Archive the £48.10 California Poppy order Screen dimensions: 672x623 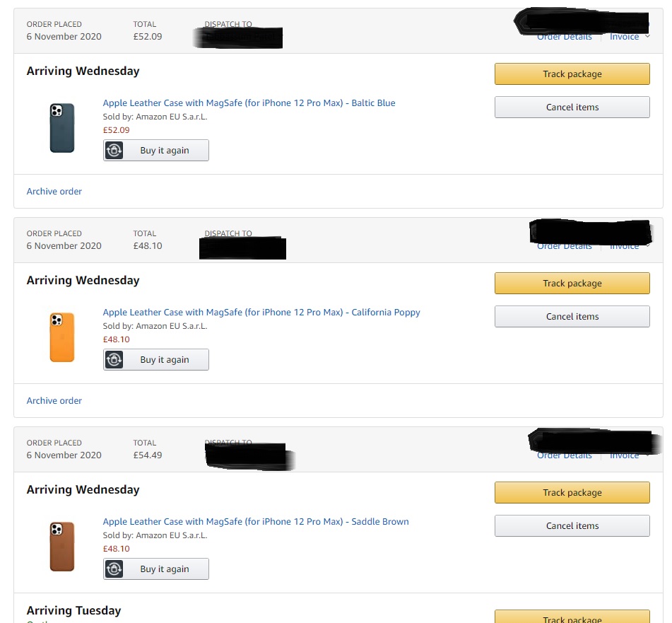click(54, 400)
